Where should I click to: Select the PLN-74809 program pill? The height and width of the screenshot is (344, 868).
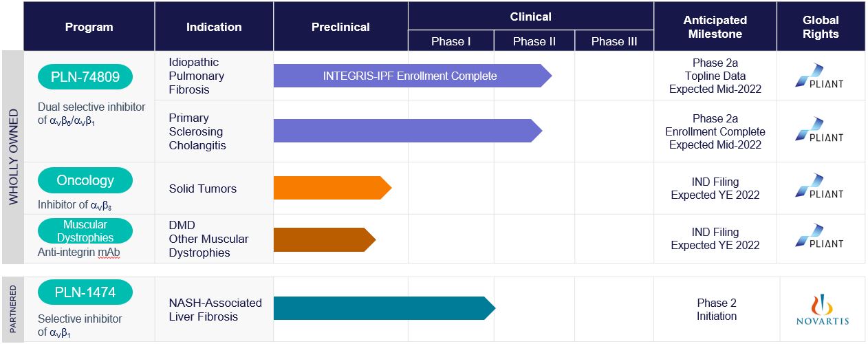click(85, 77)
